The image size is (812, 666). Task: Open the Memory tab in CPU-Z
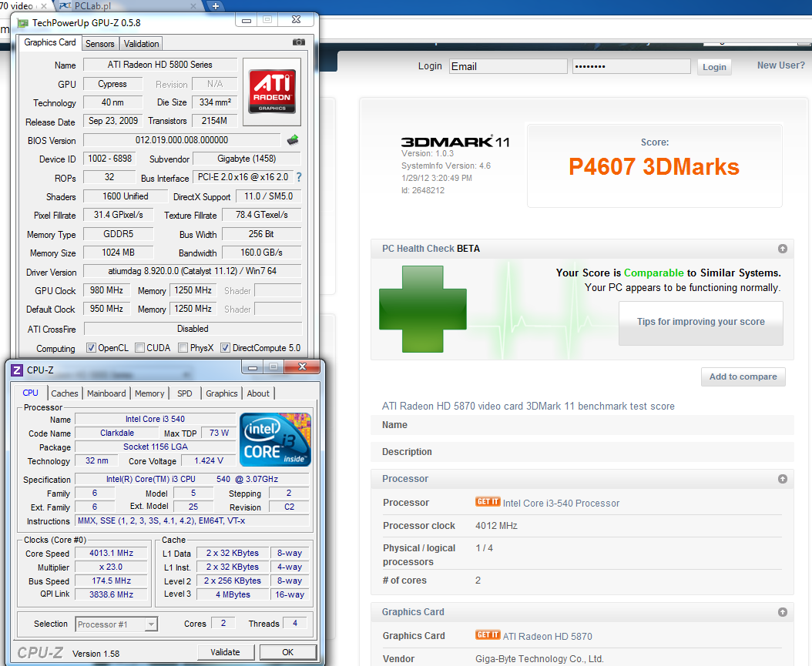point(149,393)
